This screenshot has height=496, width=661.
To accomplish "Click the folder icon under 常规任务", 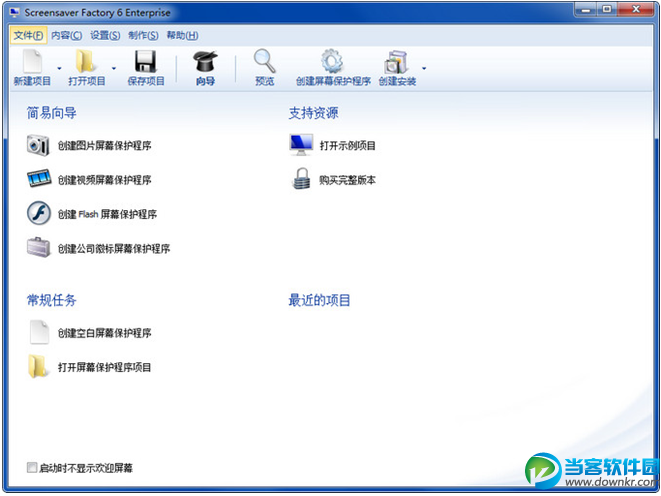I will (x=38, y=366).
